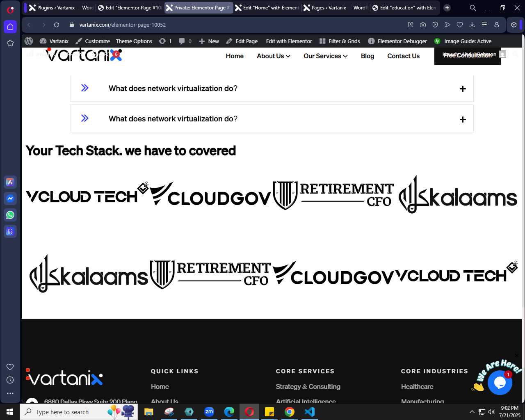
Task: Open Vartanix site name in admin bar
Action: click(54, 41)
